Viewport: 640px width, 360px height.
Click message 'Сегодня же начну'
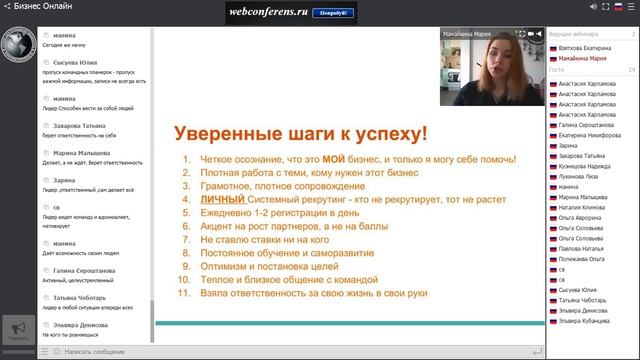point(64,45)
